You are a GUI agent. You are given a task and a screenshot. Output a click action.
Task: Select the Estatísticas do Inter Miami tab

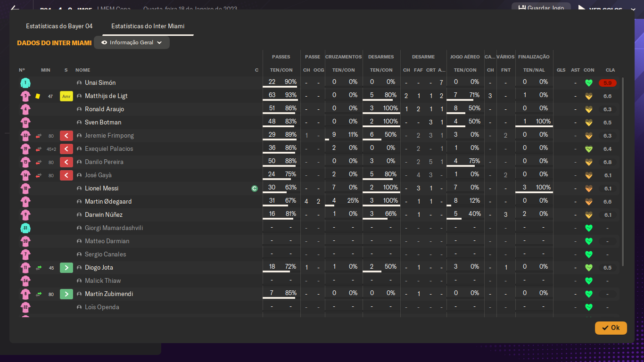point(148,26)
